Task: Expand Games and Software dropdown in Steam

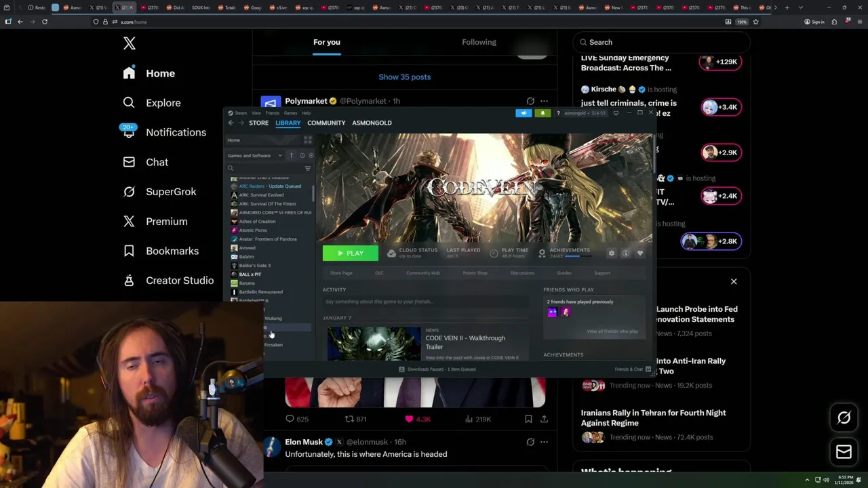Action: tap(255, 155)
